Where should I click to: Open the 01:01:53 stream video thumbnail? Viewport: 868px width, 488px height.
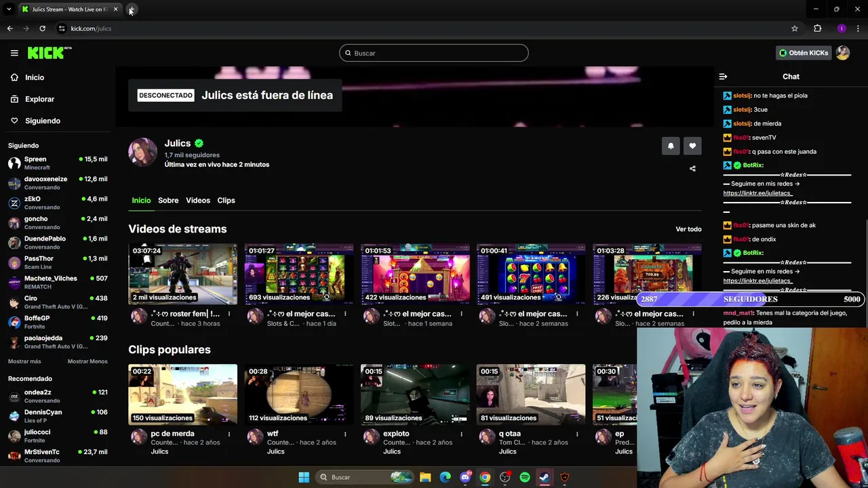(x=415, y=274)
